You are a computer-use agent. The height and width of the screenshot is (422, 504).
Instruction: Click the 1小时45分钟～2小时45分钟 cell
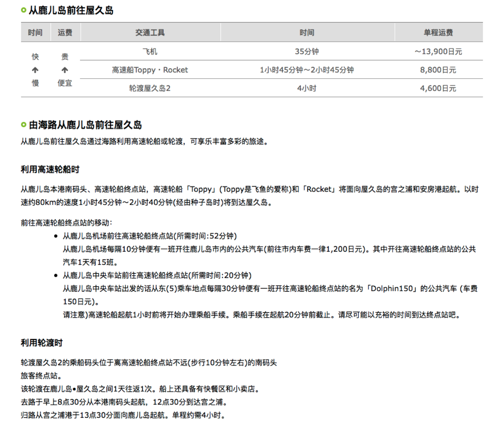pyautogui.click(x=307, y=70)
